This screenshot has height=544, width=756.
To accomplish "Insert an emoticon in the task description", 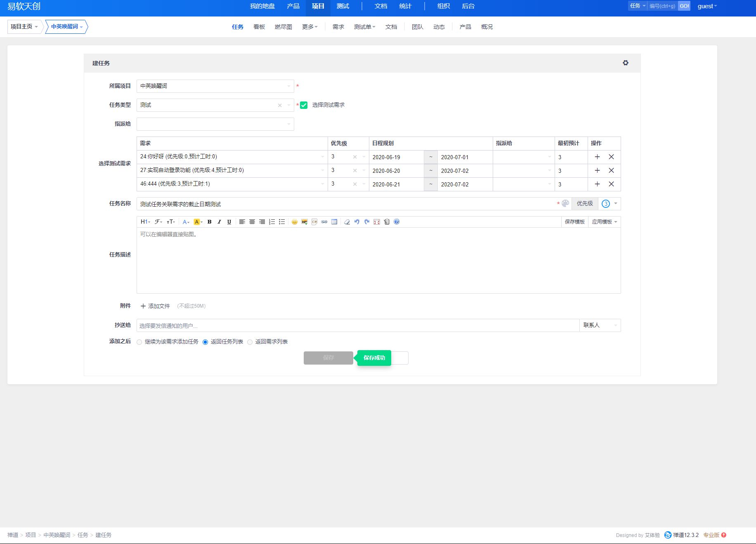I will 294,222.
